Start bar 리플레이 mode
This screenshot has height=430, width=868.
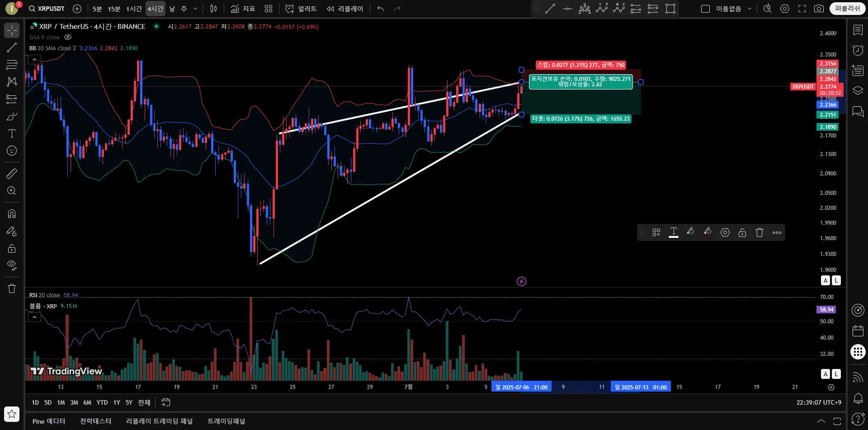345,9
